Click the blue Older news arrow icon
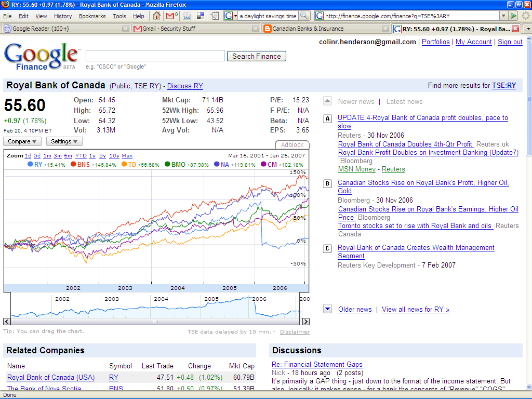This screenshot has height=399, width=532. (x=327, y=309)
